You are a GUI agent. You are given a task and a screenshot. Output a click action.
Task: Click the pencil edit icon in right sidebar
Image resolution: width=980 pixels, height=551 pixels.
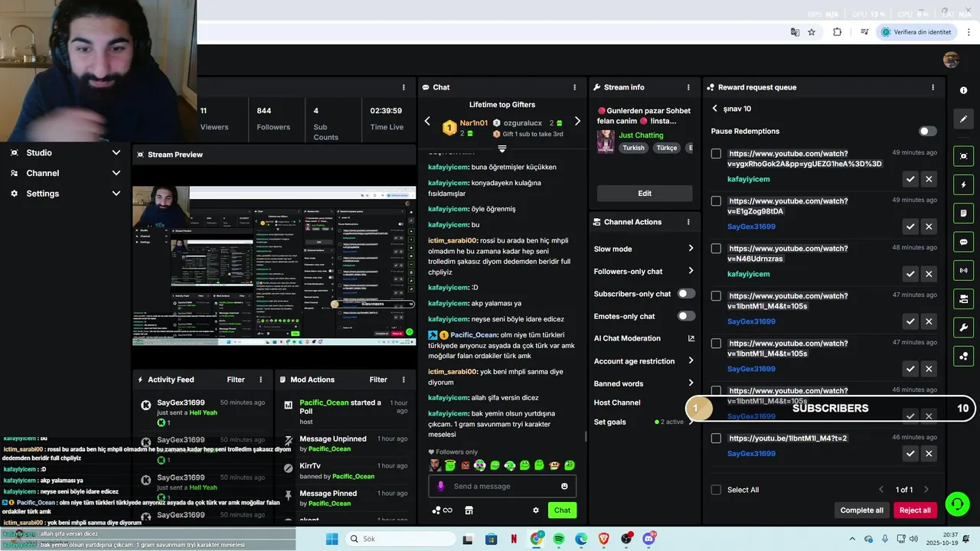coord(963,119)
